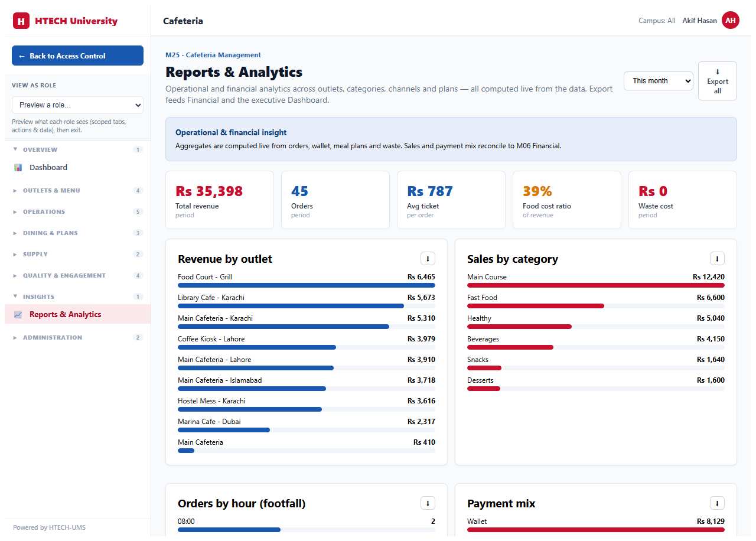Download the Payment mix report
The image size is (756, 541).
[x=717, y=503]
